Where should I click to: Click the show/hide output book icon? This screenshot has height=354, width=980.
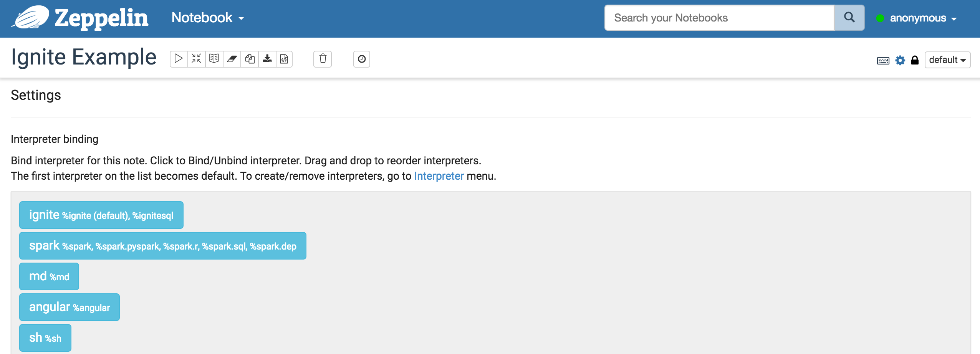(x=214, y=59)
